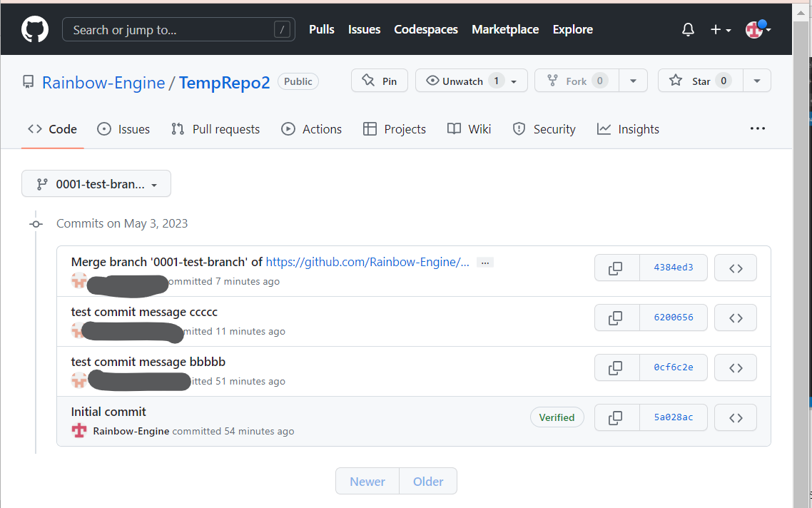Open the GitHub homepage logo
Screen dimensions: 812x508
(35, 29)
